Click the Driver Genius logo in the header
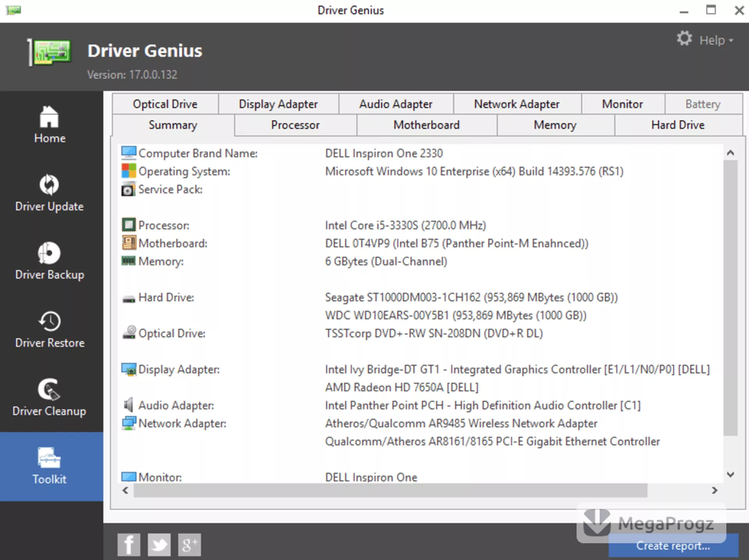The image size is (749, 560). (x=50, y=52)
